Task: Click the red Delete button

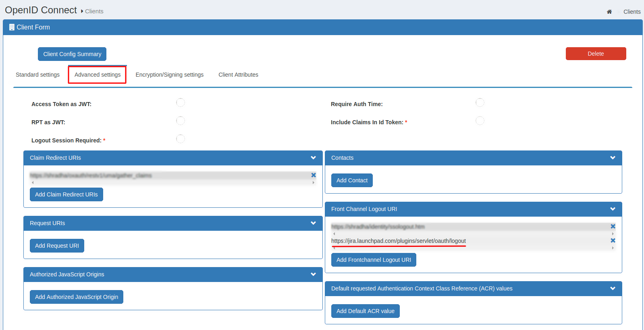Action: click(596, 54)
